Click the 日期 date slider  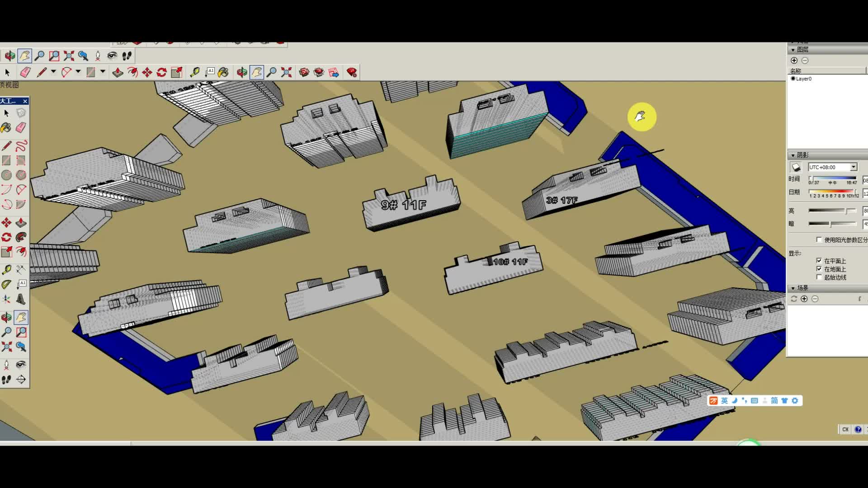833,191
